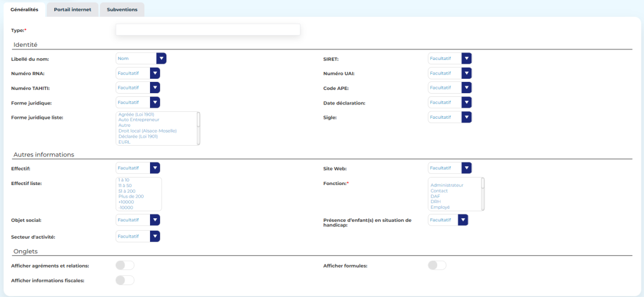Click the Type input field

tap(208, 30)
